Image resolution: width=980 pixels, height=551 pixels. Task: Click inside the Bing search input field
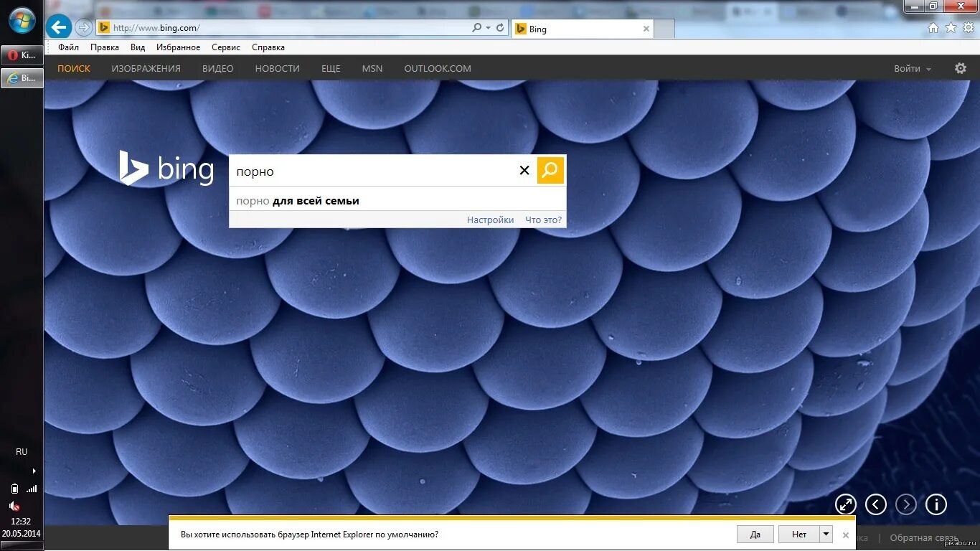point(373,171)
